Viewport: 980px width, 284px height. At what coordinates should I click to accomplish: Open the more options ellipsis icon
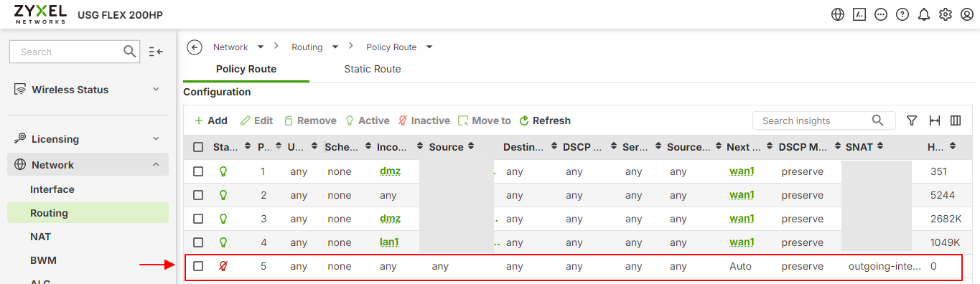[881, 14]
